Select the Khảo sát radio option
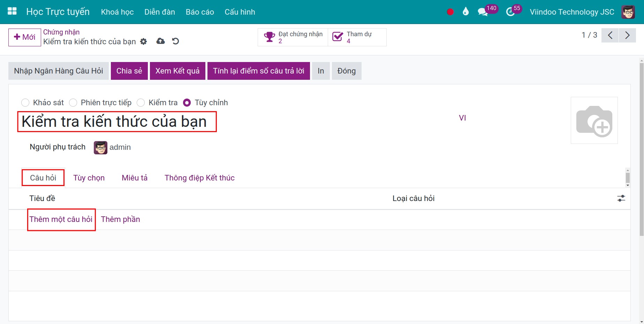 25,103
